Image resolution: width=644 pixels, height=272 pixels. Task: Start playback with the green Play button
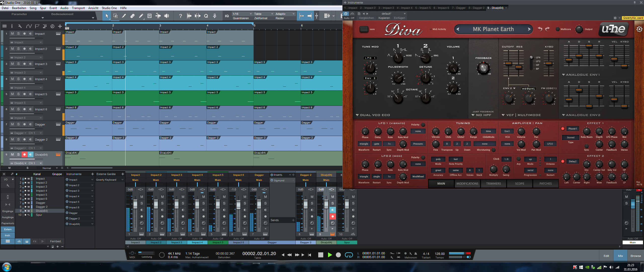pyautogui.click(x=330, y=255)
